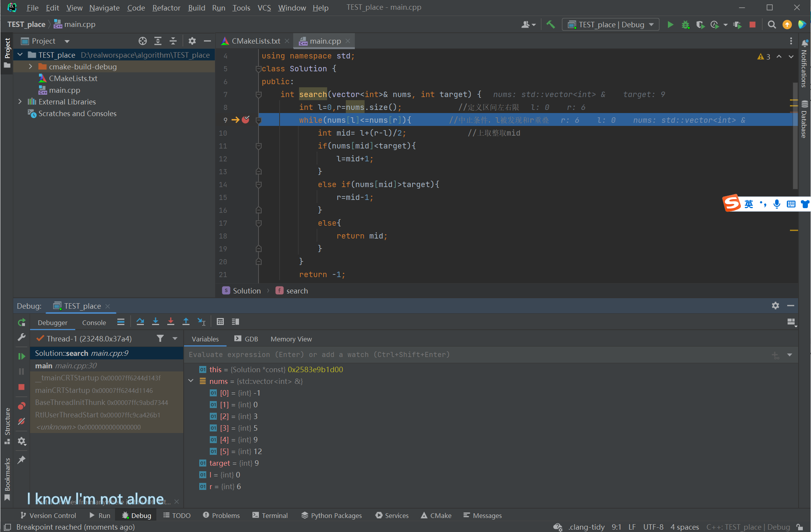Open profiler run dropdown arrow
The height and width of the screenshot is (532, 811).
click(x=726, y=25)
